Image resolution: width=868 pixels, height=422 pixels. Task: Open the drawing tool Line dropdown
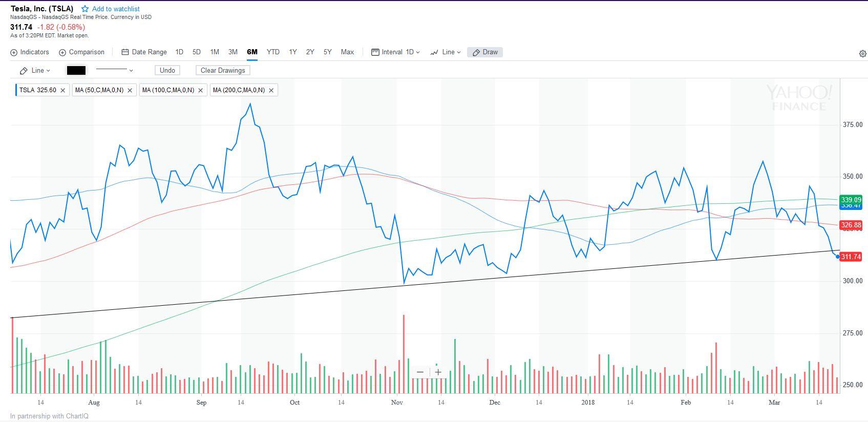point(35,70)
